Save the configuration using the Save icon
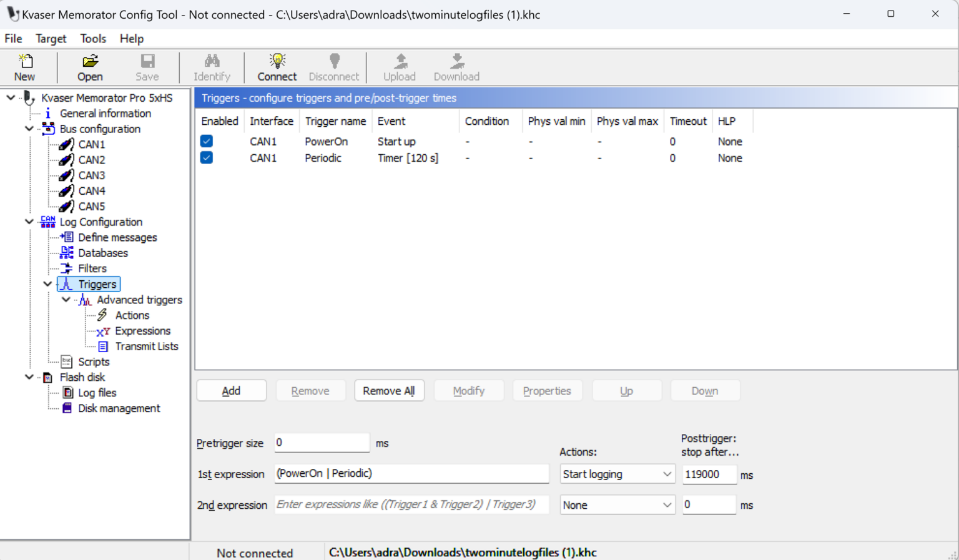The height and width of the screenshot is (560, 959). coord(147,67)
